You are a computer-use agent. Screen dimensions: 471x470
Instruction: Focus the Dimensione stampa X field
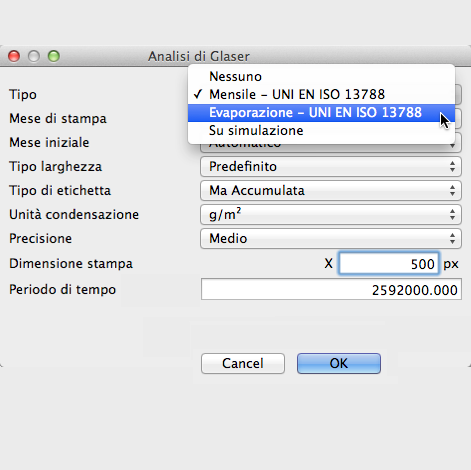coord(388,263)
